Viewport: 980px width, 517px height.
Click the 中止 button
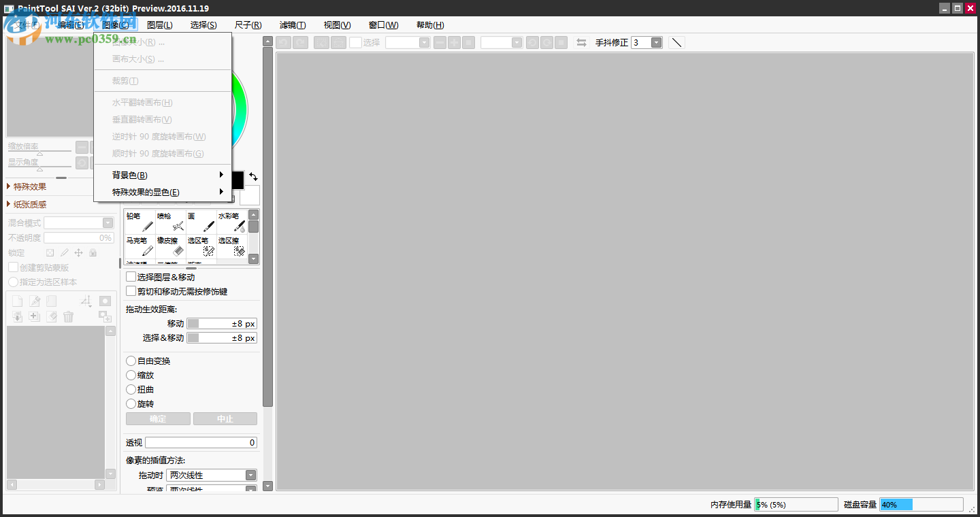point(225,418)
